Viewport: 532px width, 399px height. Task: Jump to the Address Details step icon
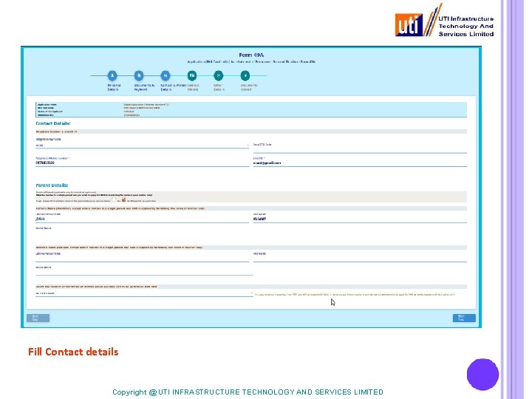[192, 75]
